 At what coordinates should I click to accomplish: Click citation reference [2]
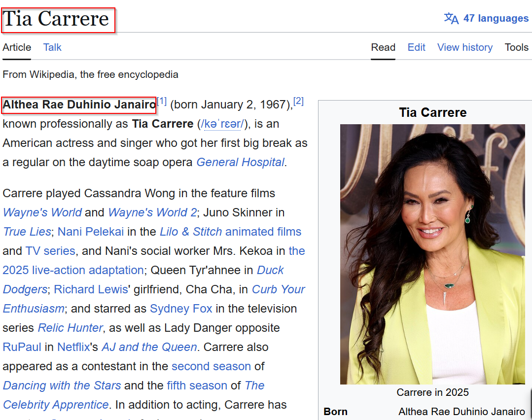pos(298,102)
